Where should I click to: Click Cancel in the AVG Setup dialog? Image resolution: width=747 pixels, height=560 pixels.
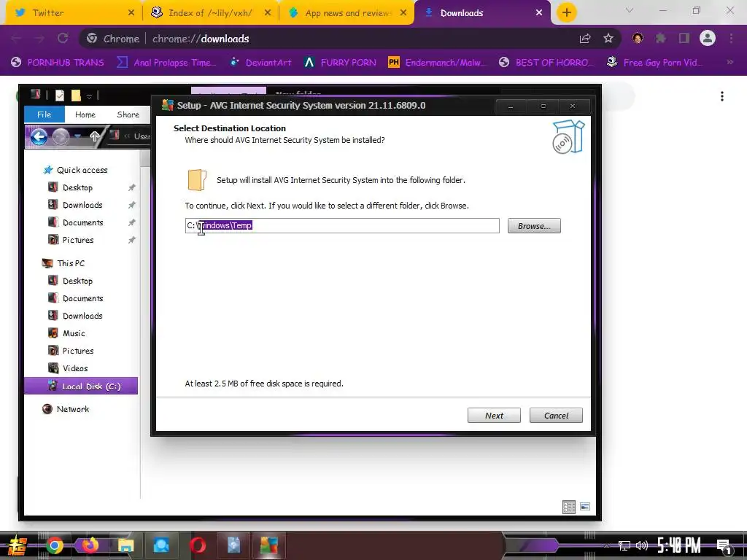556,415
